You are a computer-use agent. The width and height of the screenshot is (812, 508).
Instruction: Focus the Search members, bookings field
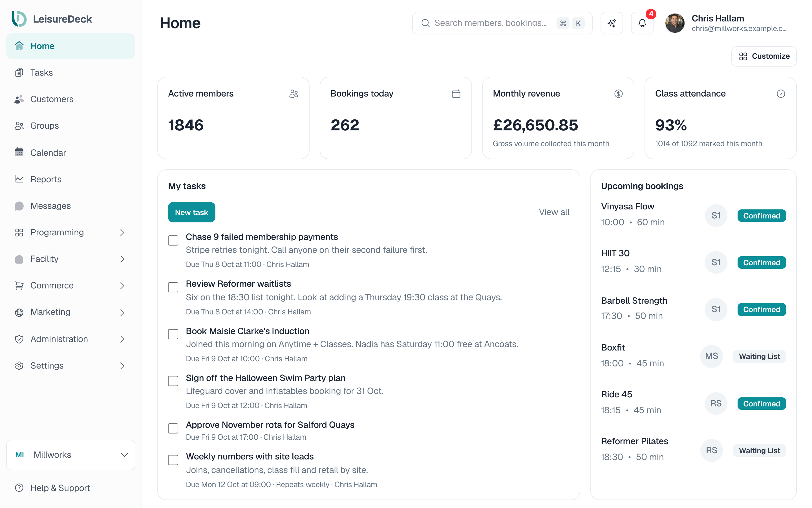[502, 23]
